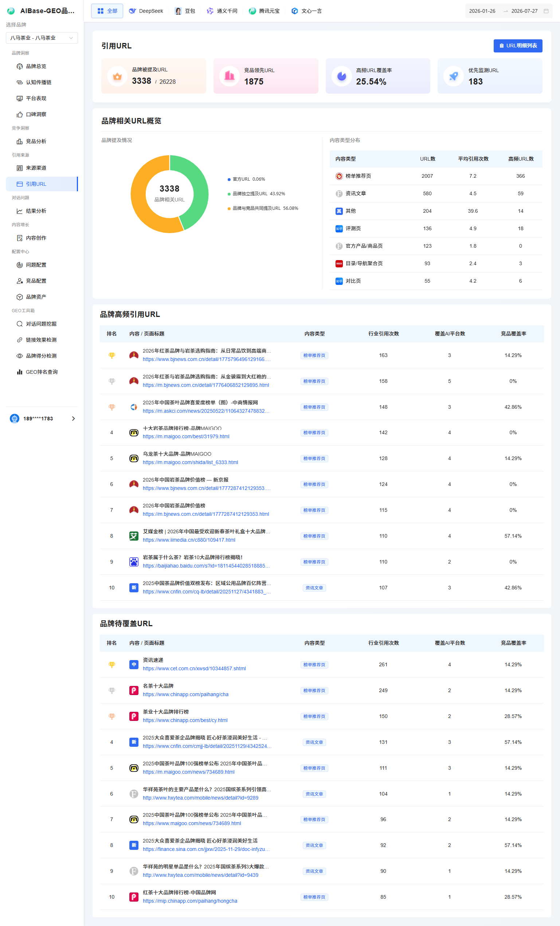Viewport: 560px width, 926px height.
Task: Click the 目录/导航聚合页 content type row
Action: coord(436,263)
